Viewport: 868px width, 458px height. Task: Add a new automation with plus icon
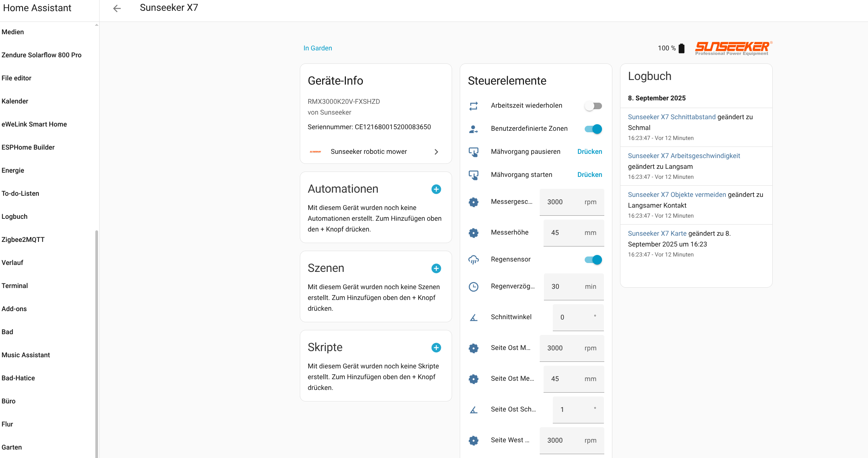pos(436,189)
